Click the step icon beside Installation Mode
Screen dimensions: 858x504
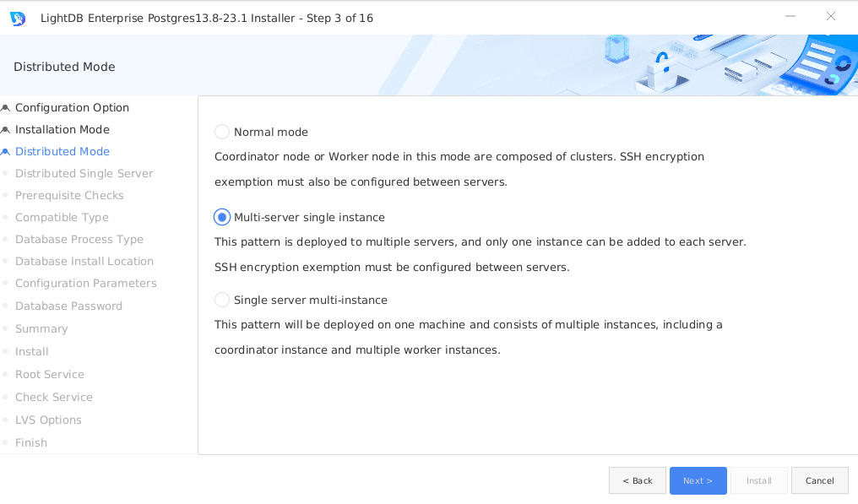tap(5, 130)
